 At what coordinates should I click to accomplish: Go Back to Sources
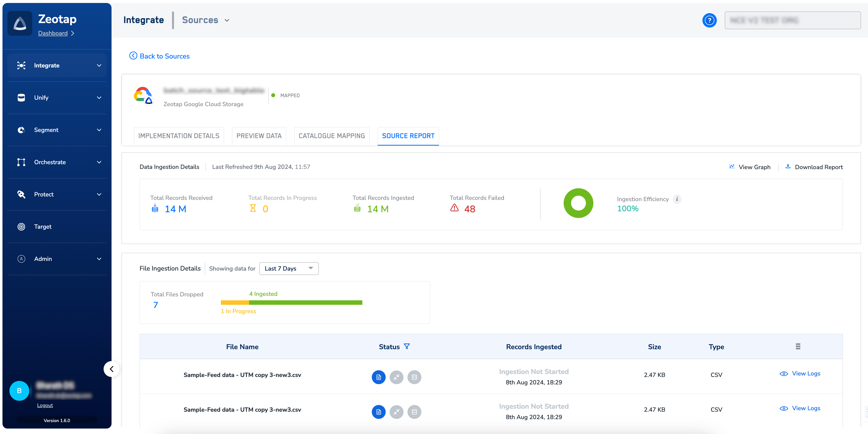[x=159, y=56]
